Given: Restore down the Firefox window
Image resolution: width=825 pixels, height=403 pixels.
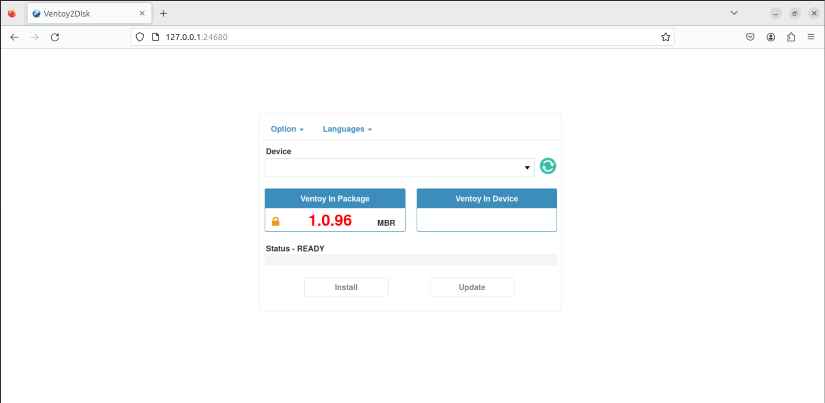Looking at the screenshot, I should [x=794, y=14].
